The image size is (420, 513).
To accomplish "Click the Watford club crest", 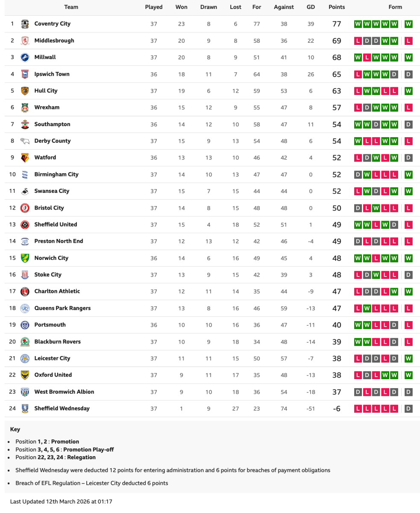I will 25,158.
